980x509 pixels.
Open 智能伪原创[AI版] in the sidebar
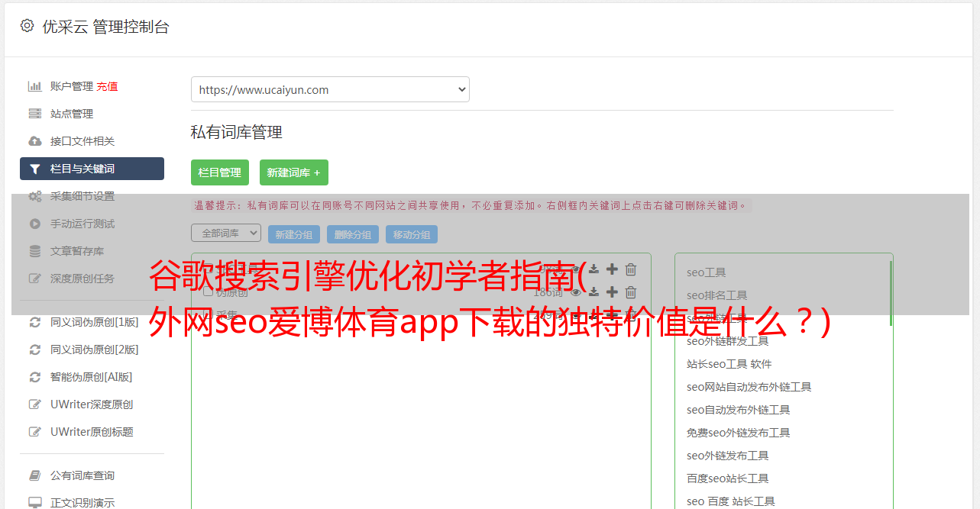pyautogui.click(x=92, y=377)
